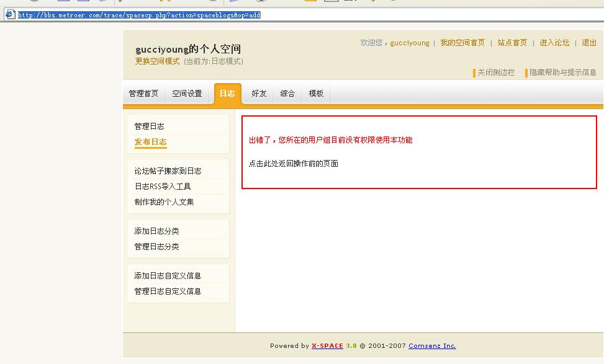Open the 模板 tab

point(316,94)
